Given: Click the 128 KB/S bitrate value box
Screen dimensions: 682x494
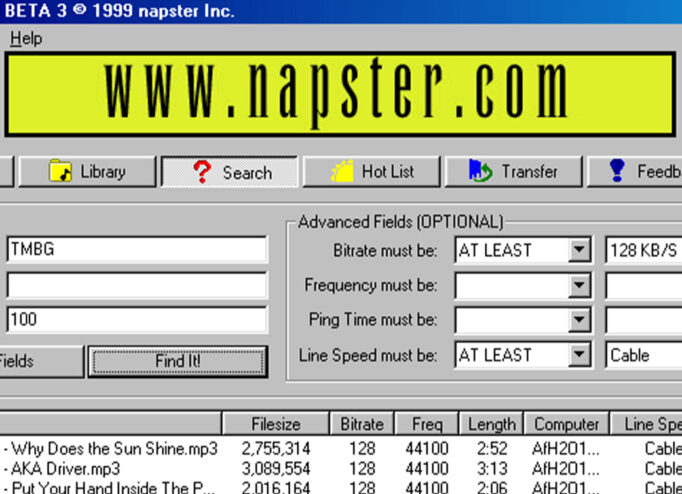Looking at the screenshot, I should (x=644, y=250).
